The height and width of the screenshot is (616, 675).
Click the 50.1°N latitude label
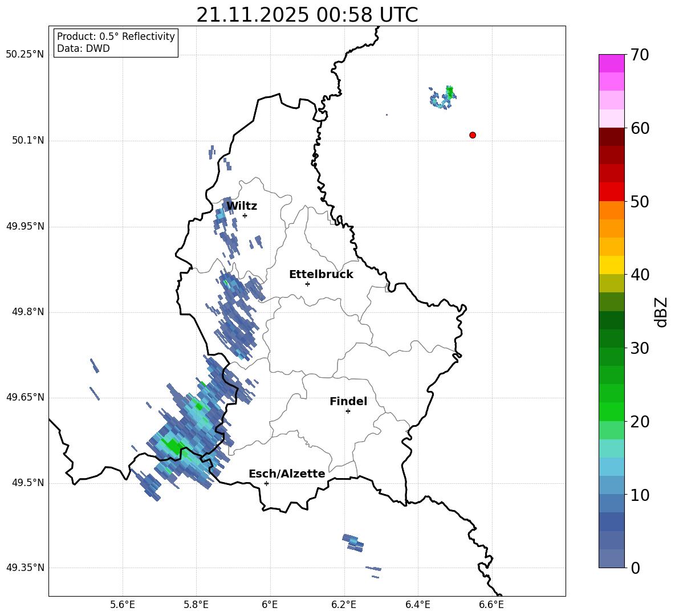pos(29,140)
